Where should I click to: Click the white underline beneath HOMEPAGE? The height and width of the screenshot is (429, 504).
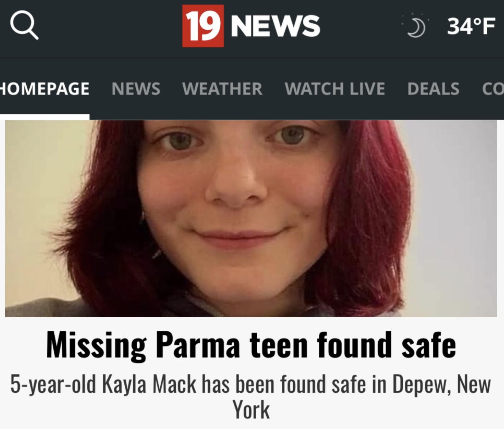click(x=45, y=117)
